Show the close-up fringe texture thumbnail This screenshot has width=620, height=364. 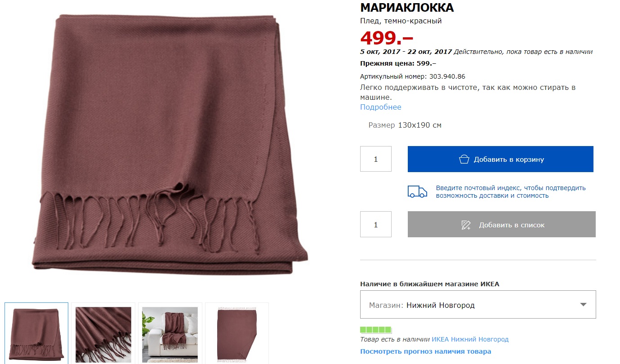[103, 333]
